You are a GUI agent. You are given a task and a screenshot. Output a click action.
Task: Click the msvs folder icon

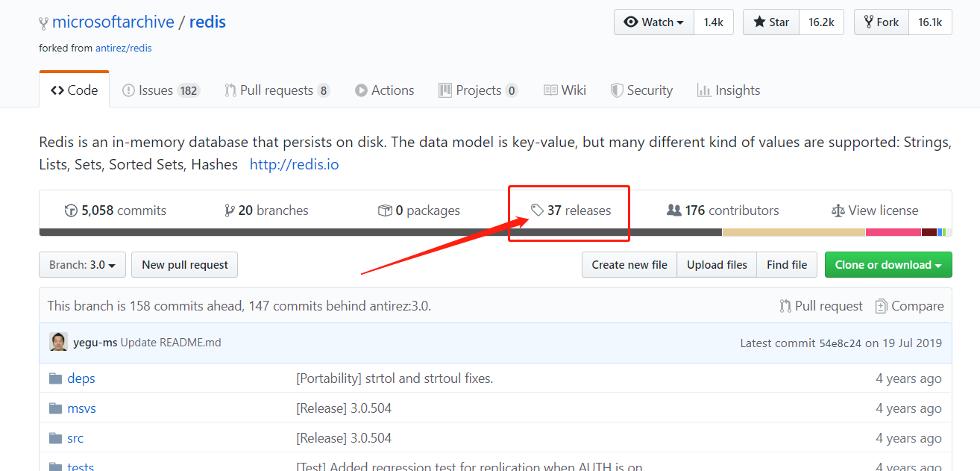point(55,408)
